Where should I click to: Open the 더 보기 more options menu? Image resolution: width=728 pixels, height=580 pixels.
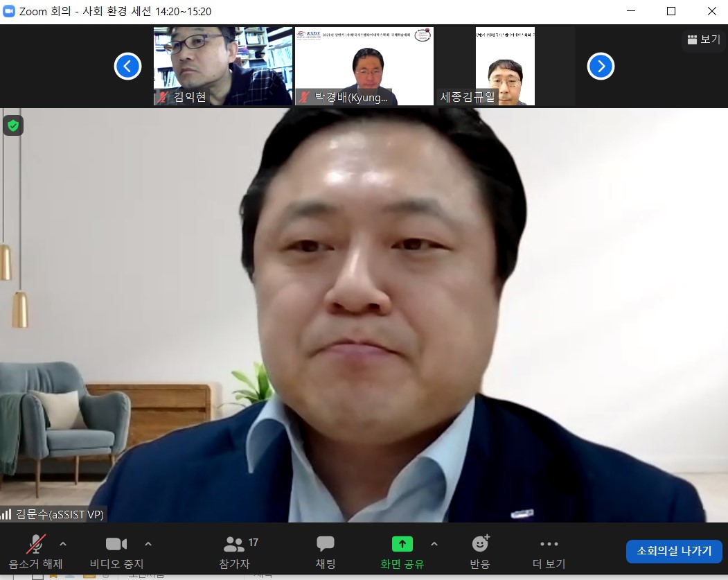click(x=549, y=551)
